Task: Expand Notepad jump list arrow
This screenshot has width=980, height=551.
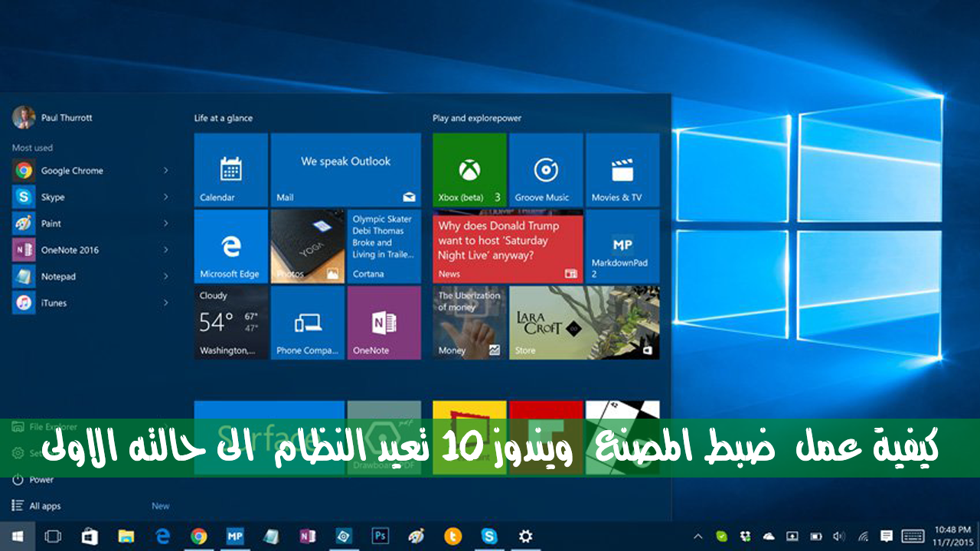Action: (165, 276)
